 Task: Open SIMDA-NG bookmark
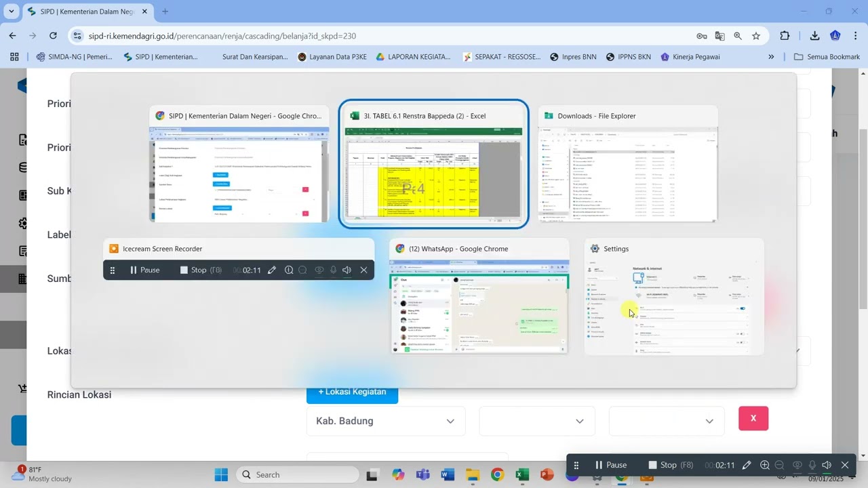[x=75, y=57]
